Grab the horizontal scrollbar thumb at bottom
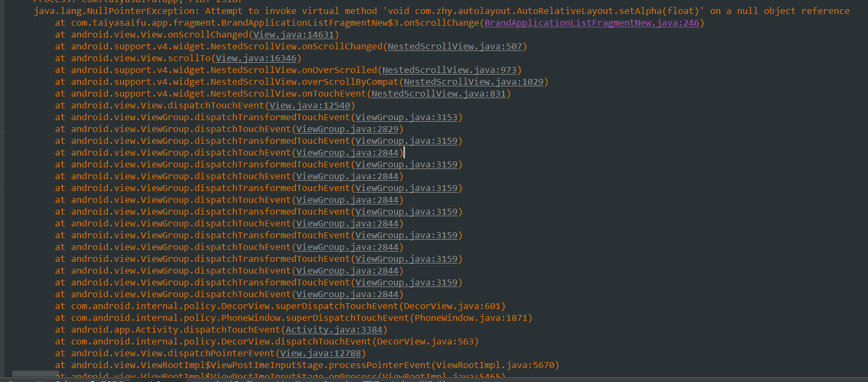The width and height of the screenshot is (868, 382). [x=35, y=373]
